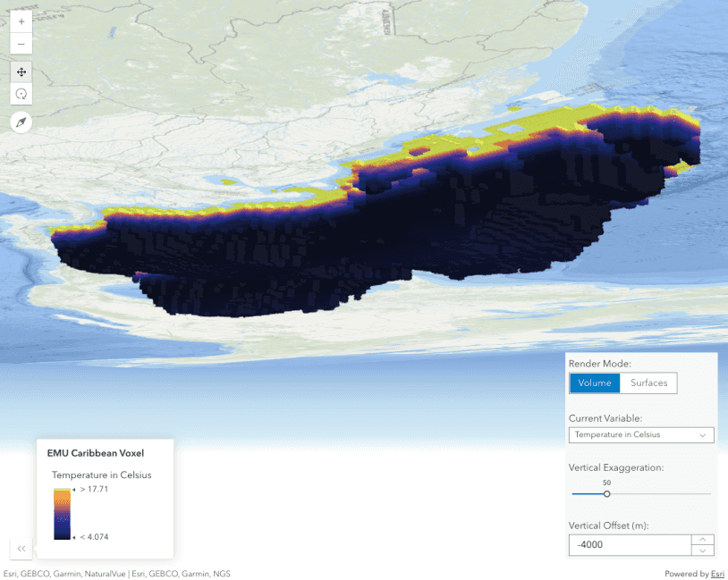Open the Esri link in footer
Screen dimensions: 728x580
(717, 574)
